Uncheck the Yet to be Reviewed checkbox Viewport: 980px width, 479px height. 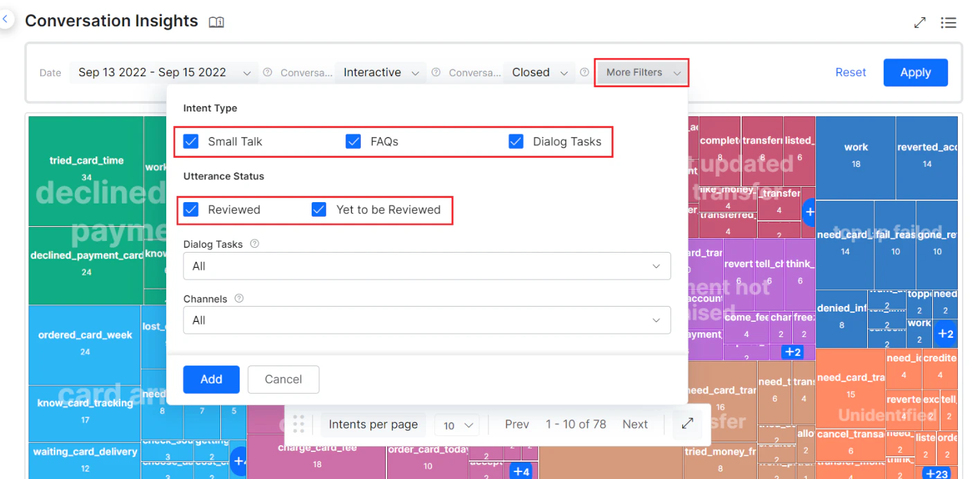tap(319, 208)
